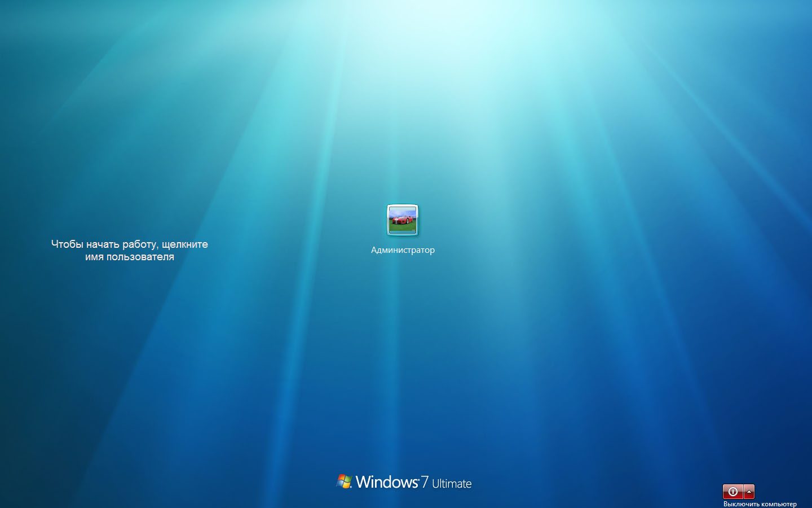Image resolution: width=812 pixels, height=508 pixels.
Task: Open the shutdown options arrow menu
Action: point(749,492)
